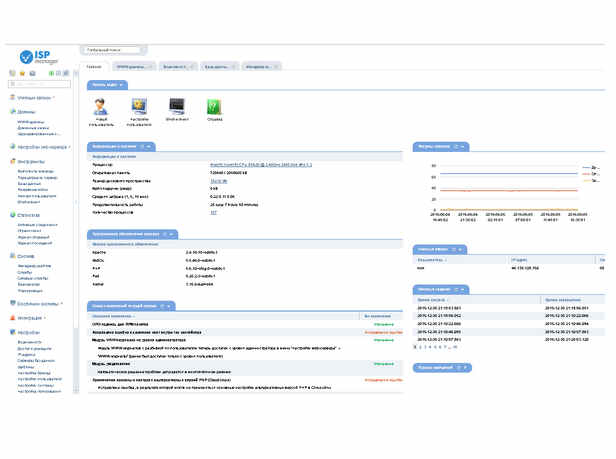This screenshot has width=616, height=459.
Task: Click the sidebar menu search field
Action: click(x=40, y=84)
